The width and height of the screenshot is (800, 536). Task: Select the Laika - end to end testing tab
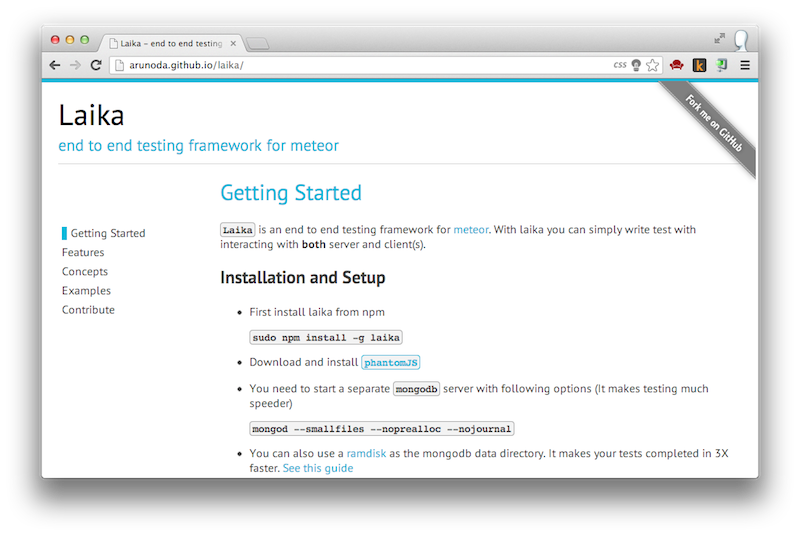point(171,43)
